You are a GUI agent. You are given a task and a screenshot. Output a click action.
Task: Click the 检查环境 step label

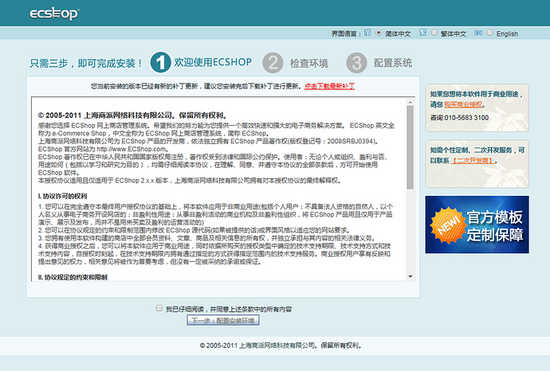click(x=309, y=63)
